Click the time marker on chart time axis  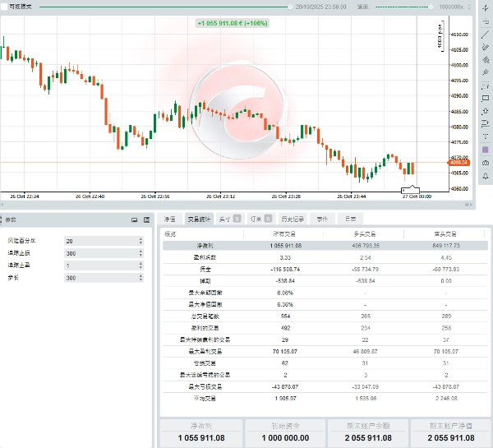(410, 190)
